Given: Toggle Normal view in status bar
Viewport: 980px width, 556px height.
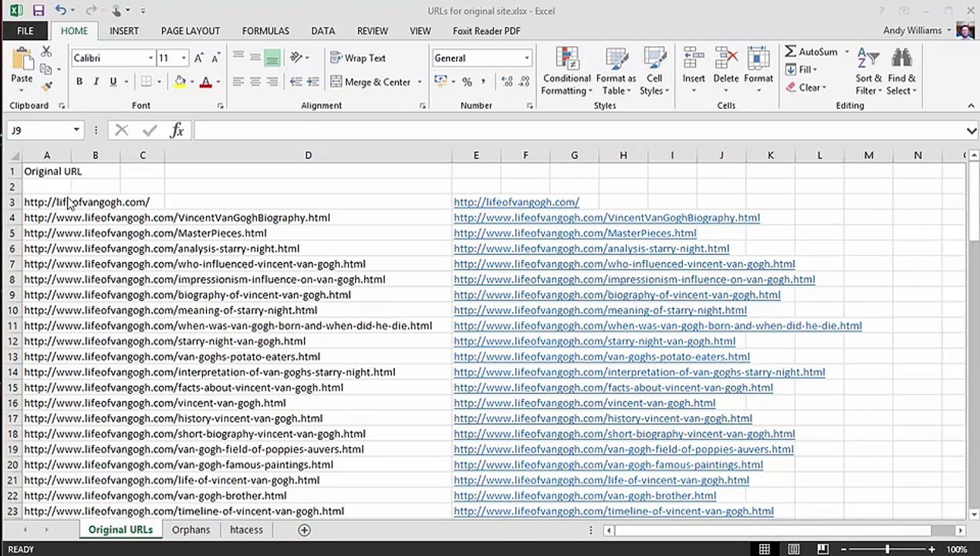Looking at the screenshot, I should click(x=764, y=549).
